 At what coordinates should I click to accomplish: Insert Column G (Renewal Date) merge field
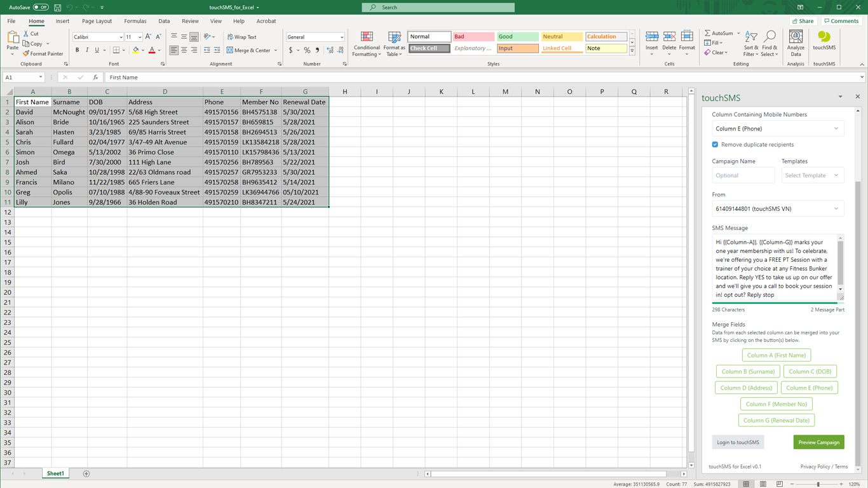[x=776, y=420]
